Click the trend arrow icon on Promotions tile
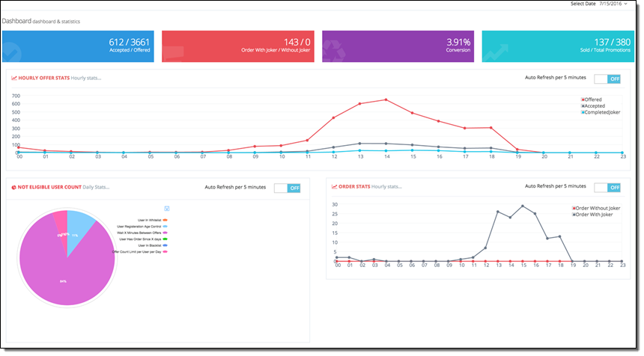This screenshot has width=644, height=356. pos(496,51)
